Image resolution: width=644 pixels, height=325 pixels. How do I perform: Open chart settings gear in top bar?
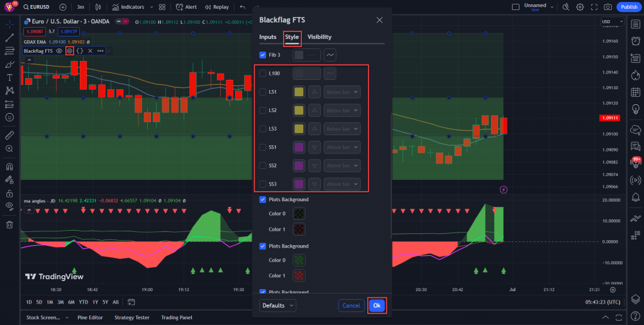tap(580, 7)
